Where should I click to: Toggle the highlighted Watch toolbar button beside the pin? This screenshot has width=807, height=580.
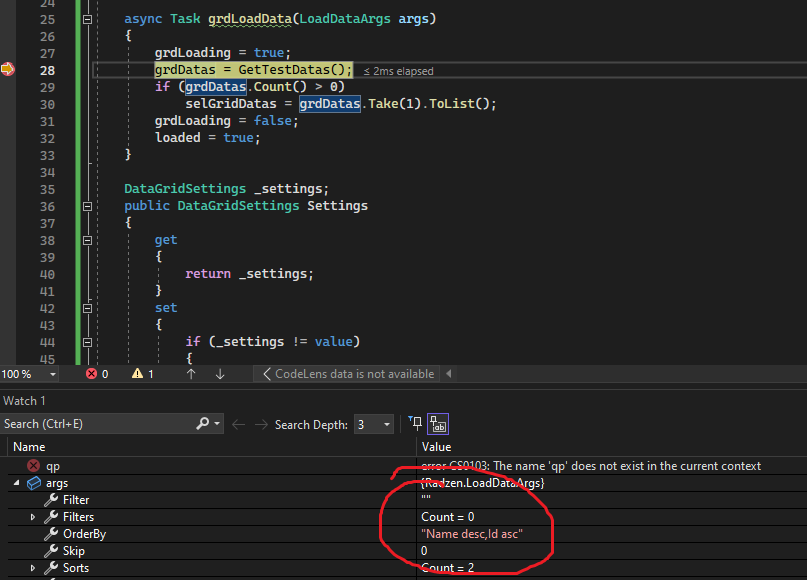(x=438, y=424)
